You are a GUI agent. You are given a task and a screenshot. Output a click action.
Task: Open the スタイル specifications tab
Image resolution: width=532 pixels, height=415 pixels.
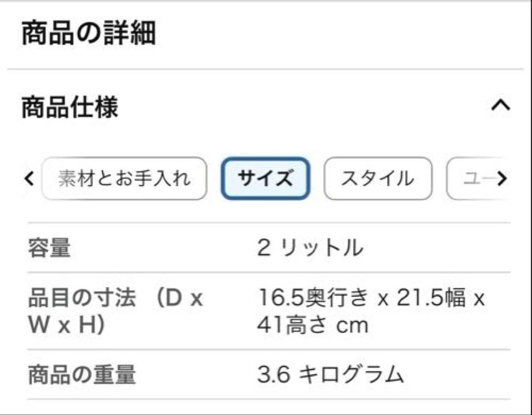(378, 179)
